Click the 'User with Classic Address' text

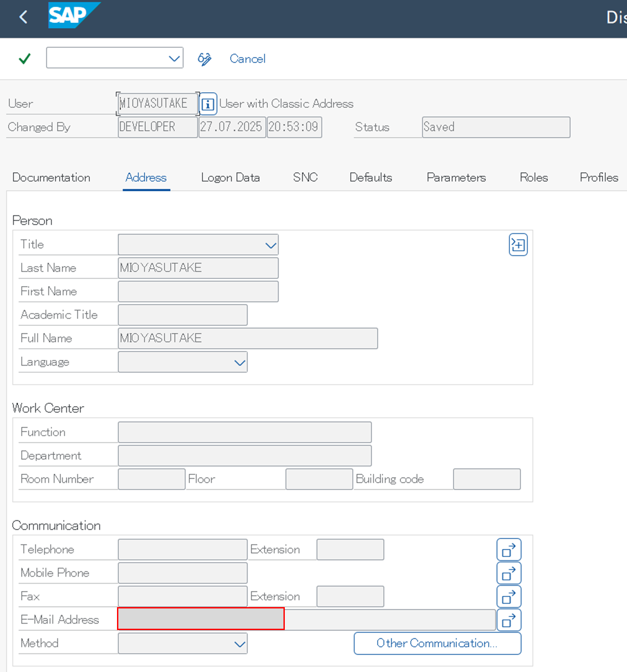point(287,104)
